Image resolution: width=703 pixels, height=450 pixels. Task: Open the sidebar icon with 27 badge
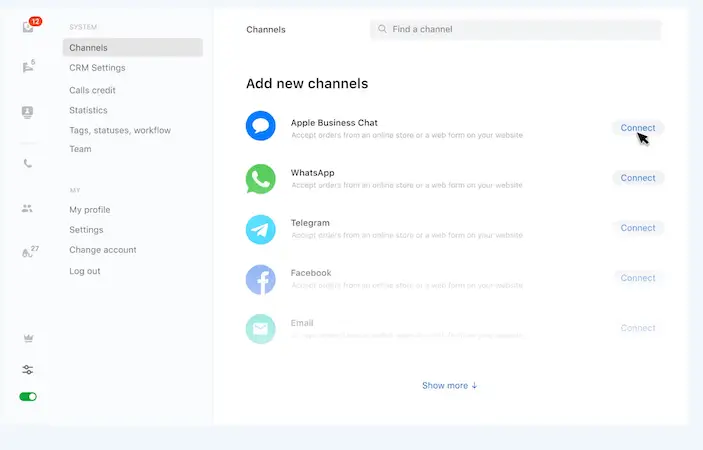pyautogui.click(x=30, y=251)
